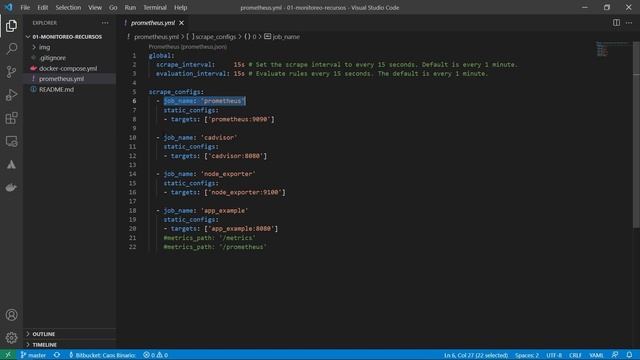640x360 pixels.
Task: Open the editor More Actions ellipsis
Action: point(629,23)
